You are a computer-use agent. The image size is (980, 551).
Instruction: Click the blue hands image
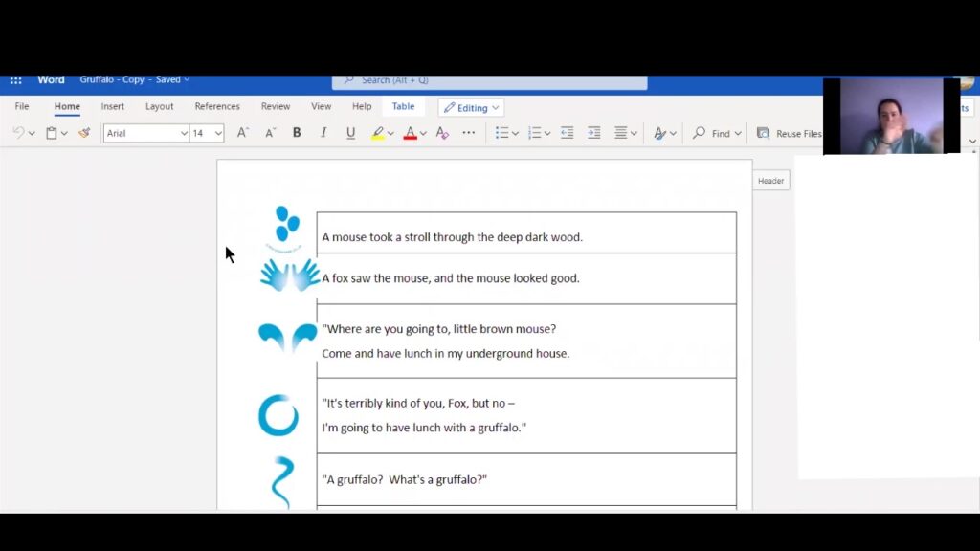click(289, 275)
